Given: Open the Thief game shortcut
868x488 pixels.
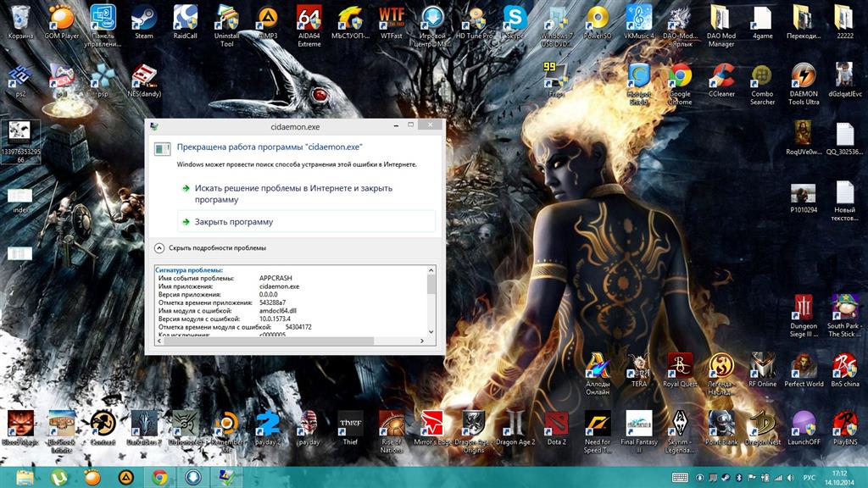Looking at the screenshot, I should coord(350,428).
